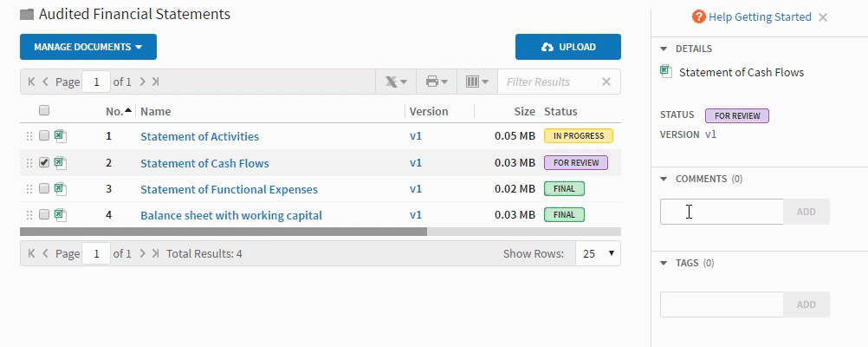Viewport: 868px width, 347px height.
Task: Clear the Filter Results field with X
Action: click(606, 82)
